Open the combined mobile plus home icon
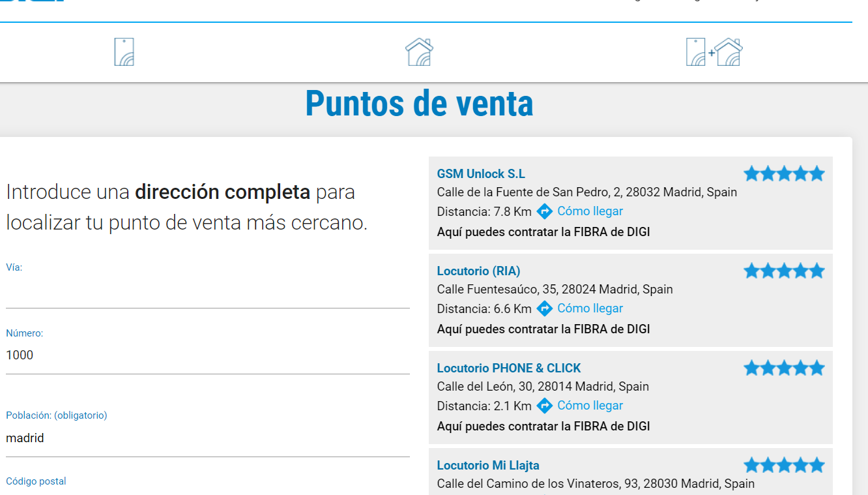The image size is (868, 495). tap(714, 52)
